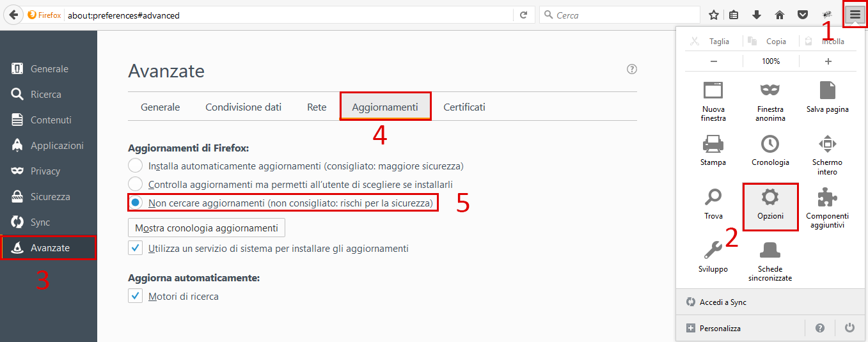Viewport: 868px width, 342px height.
Task: Open the hamburger menu button
Action: (x=855, y=15)
